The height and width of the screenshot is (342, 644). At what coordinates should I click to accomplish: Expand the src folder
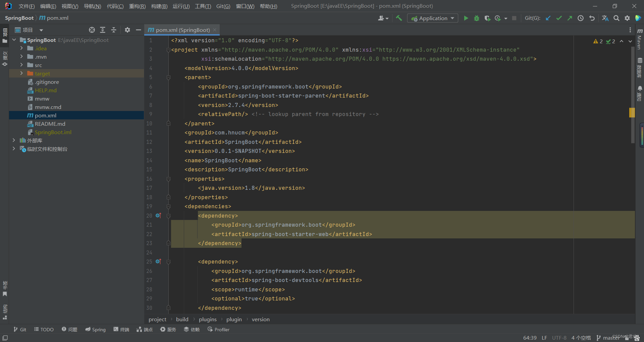point(21,65)
